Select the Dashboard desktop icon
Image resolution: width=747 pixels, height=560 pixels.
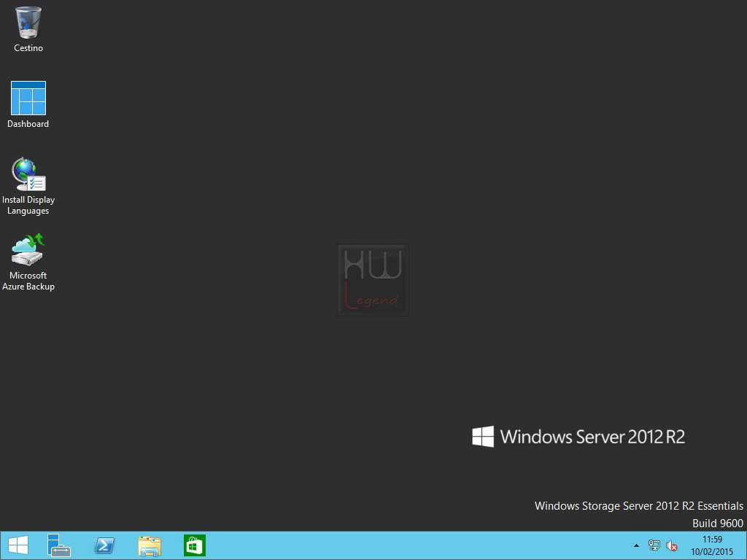point(28,98)
